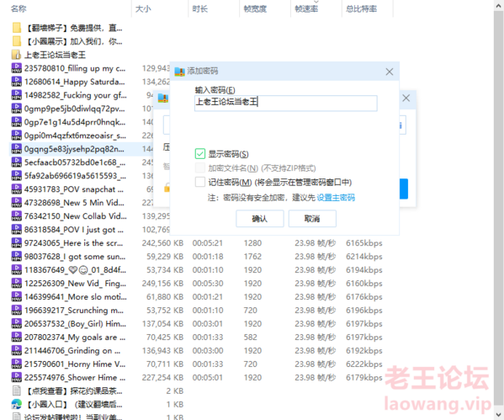Sort by the 帧速率 column header
The image size is (504, 420).
[x=306, y=8]
